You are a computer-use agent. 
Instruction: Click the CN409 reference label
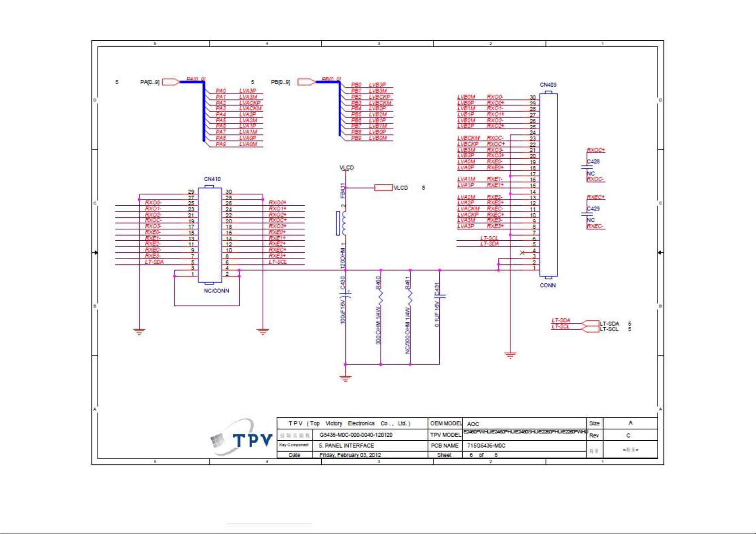tap(548, 85)
